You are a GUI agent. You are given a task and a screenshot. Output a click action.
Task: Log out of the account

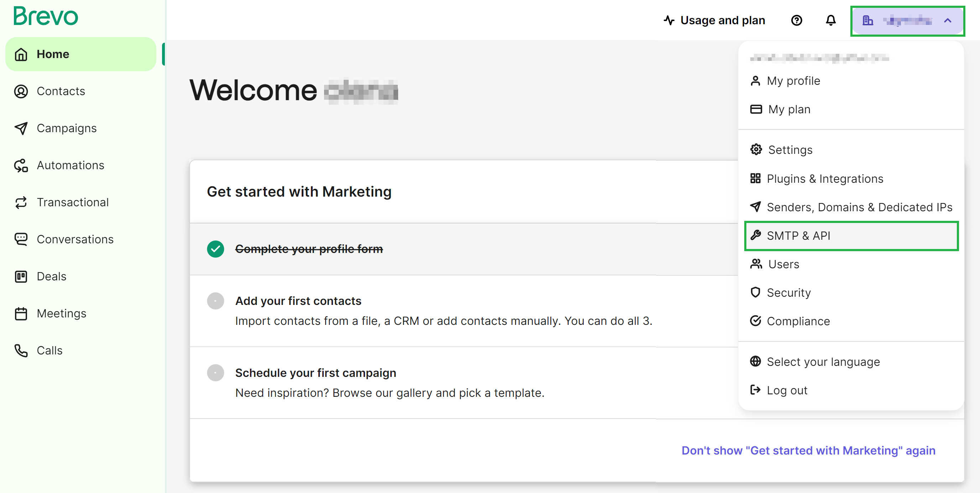(786, 390)
